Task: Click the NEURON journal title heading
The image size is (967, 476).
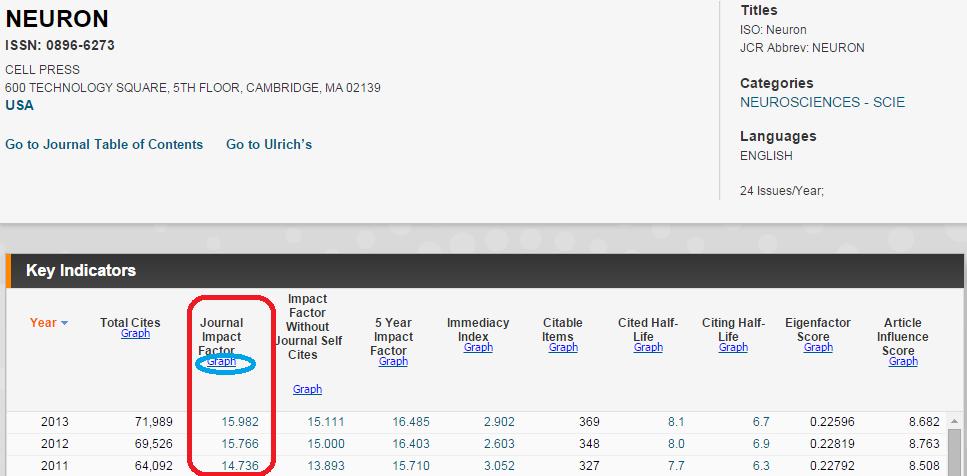Action: [x=57, y=19]
